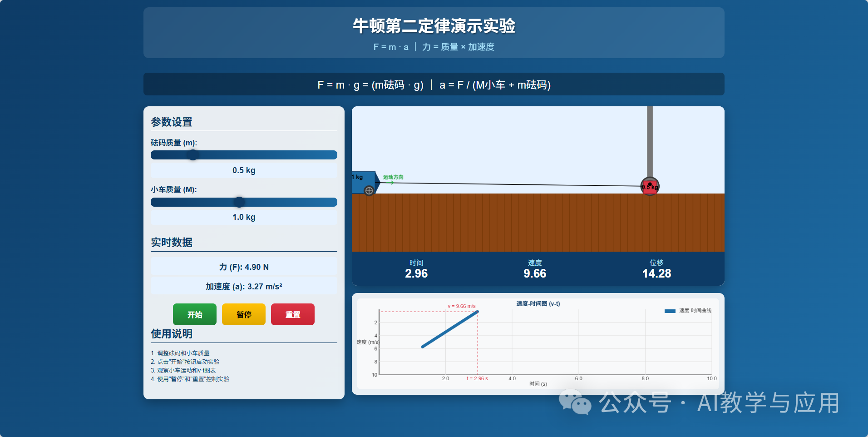Click the 位移 14.28 readout
Image resolution: width=868 pixels, height=437 pixels.
click(656, 273)
